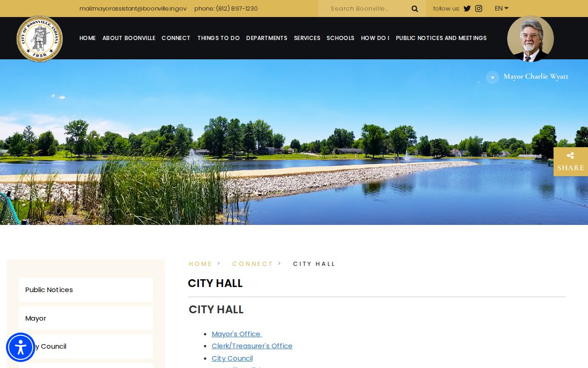Click the City of Boonville seal logo

pyautogui.click(x=40, y=39)
